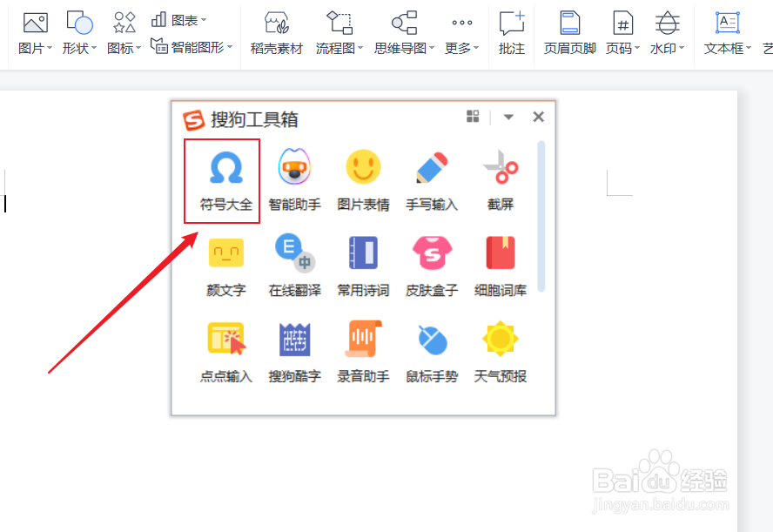Insert a 图片 picture from ribbon
773x532 pixels.
pyautogui.click(x=36, y=32)
